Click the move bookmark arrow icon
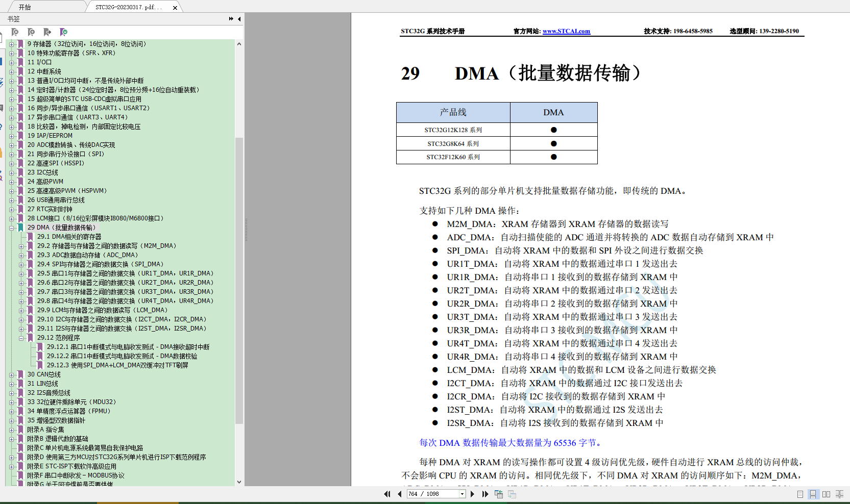850x504 pixels. [x=47, y=32]
